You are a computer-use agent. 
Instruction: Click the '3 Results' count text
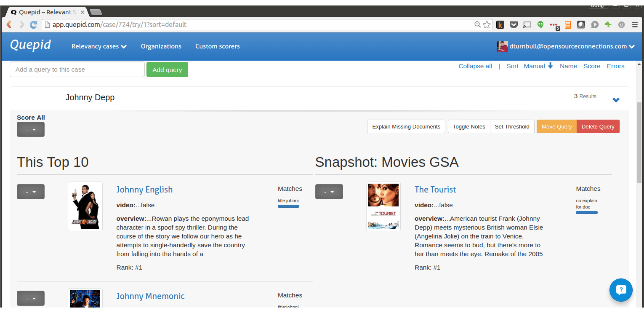(585, 96)
